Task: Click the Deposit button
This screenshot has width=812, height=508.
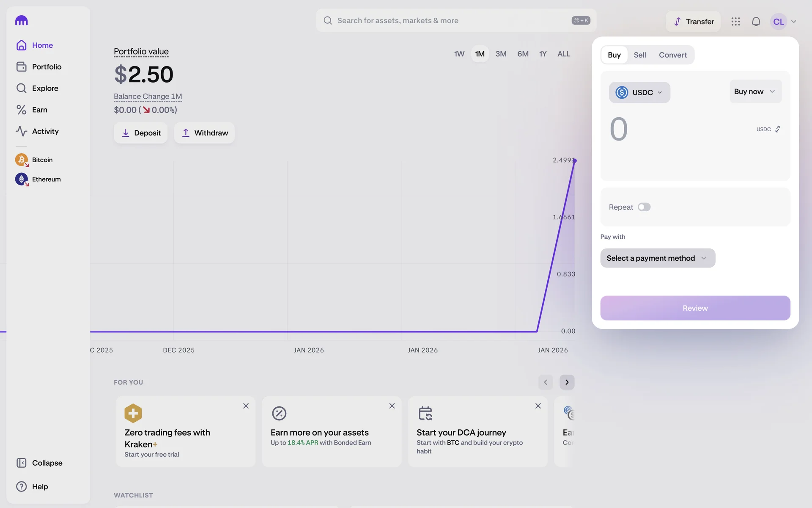Action: (x=141, y=133)
